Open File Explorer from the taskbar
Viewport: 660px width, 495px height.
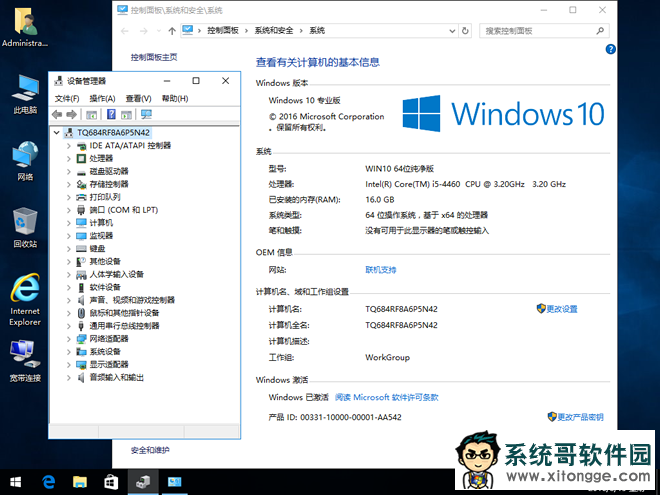click(80, 482)
